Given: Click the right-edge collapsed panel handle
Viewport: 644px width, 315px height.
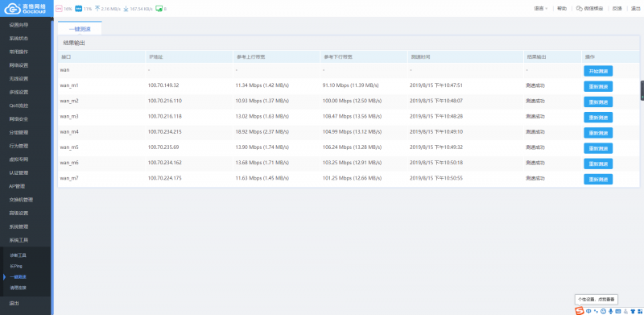Looking at the screenshot, I should [642, 90].
